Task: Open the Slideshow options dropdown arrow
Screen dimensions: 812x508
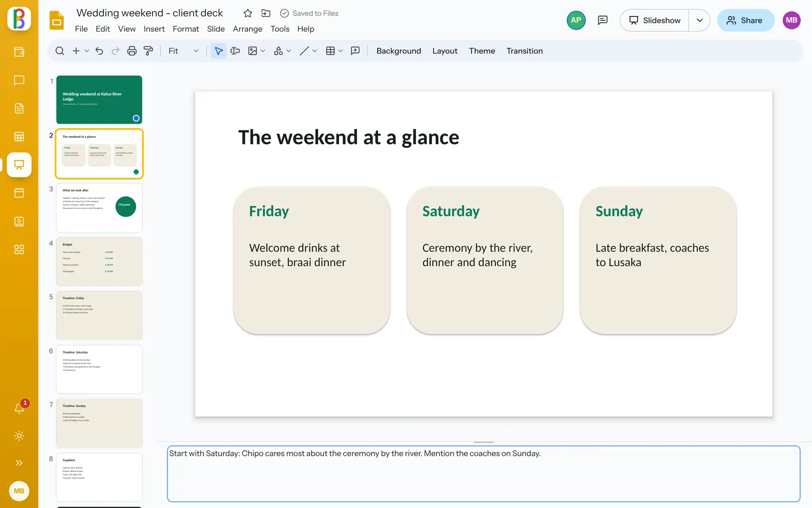Action: coord(699,20)
